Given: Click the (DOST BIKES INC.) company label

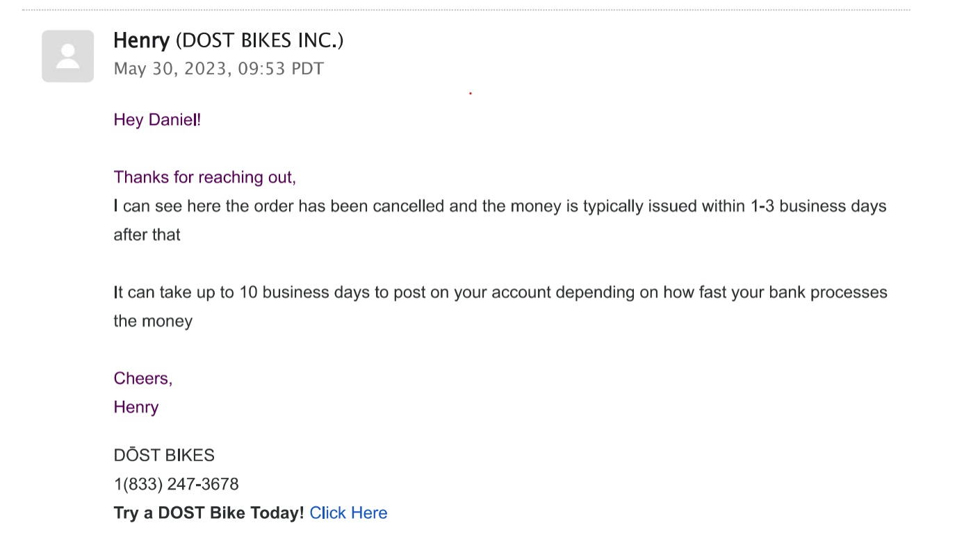Looking at the screenshot, I should [x=259, y=40].
